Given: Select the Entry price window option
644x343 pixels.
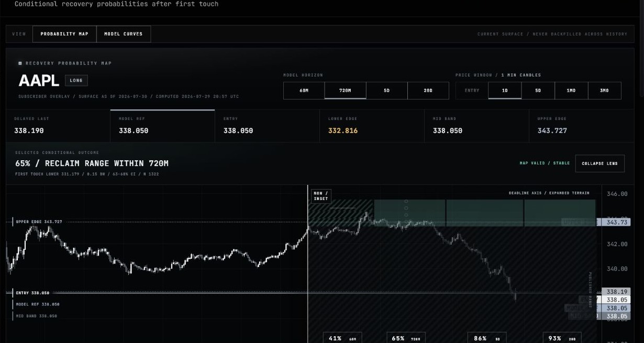Looking at the screenshot, I should (x=472, y=91).
